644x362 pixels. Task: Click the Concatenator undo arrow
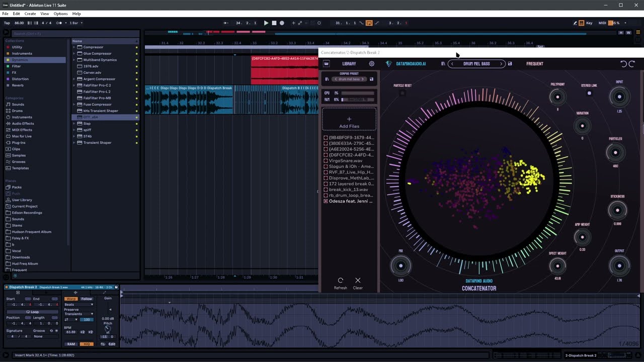pos(624,64)
